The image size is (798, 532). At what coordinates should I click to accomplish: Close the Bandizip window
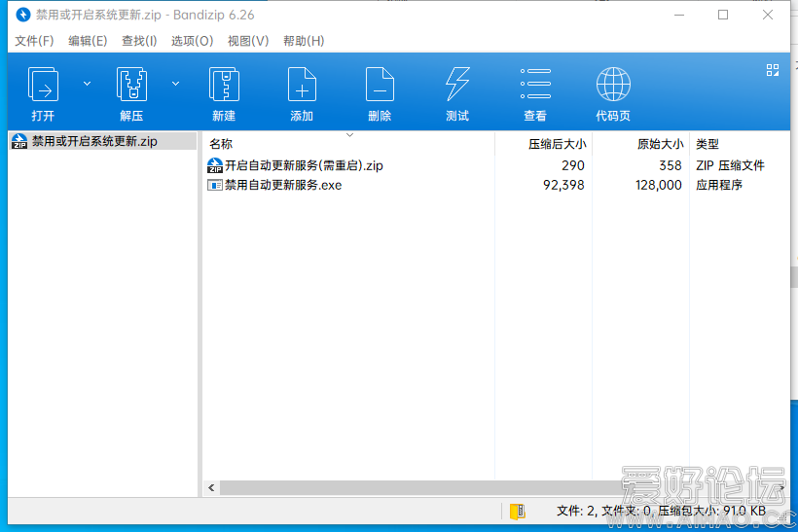point(768,15)
